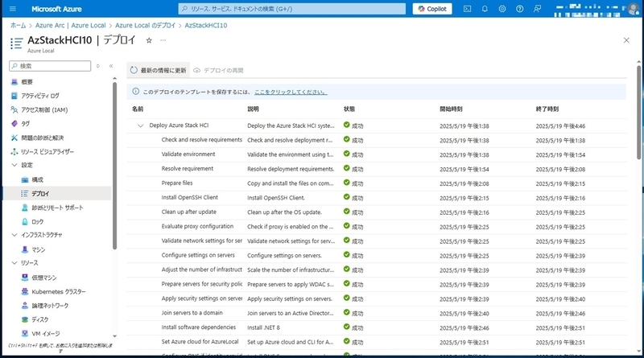Select Set Azure cloud for AzureLocal step
Image resolution: width=644 pixels, height=358 pixels.
(x=200, y=341)
